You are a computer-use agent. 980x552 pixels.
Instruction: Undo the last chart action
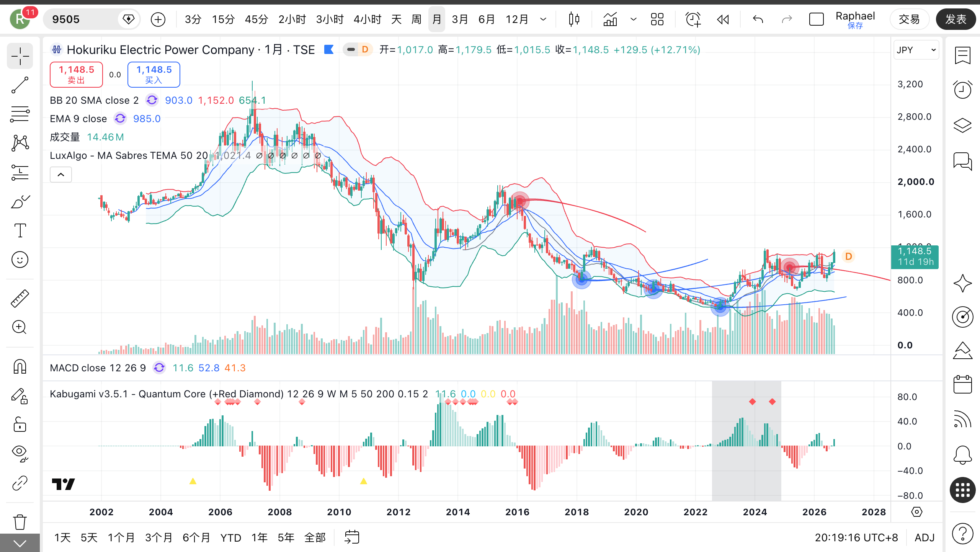758,19
